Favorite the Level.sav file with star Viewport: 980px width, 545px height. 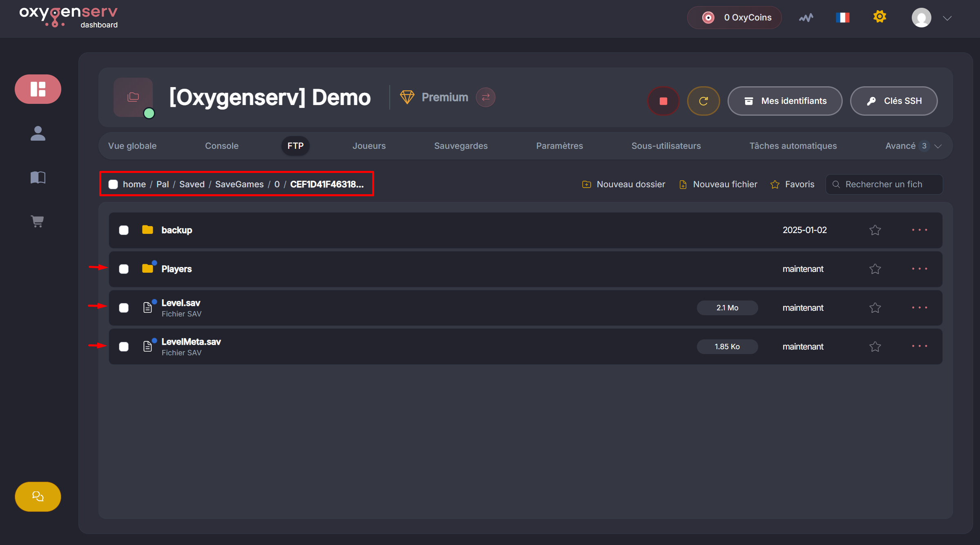point(875,308)
